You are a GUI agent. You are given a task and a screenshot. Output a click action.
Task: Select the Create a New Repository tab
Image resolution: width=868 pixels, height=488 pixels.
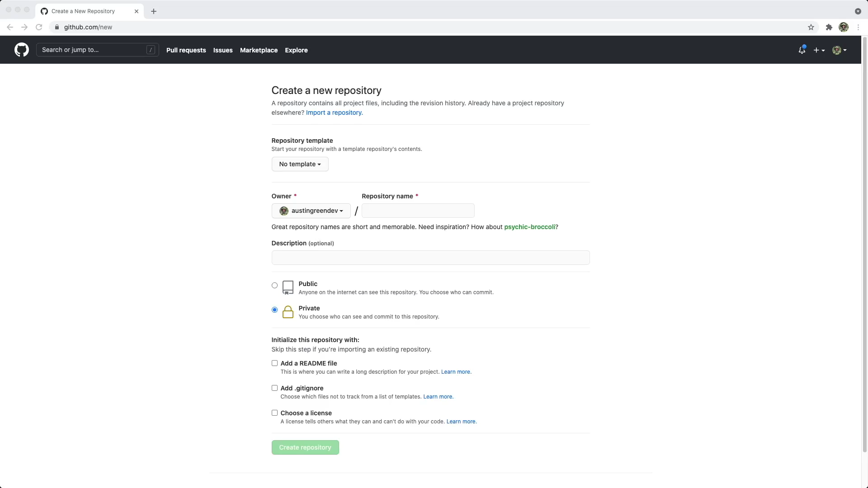[x=90, y=11]
